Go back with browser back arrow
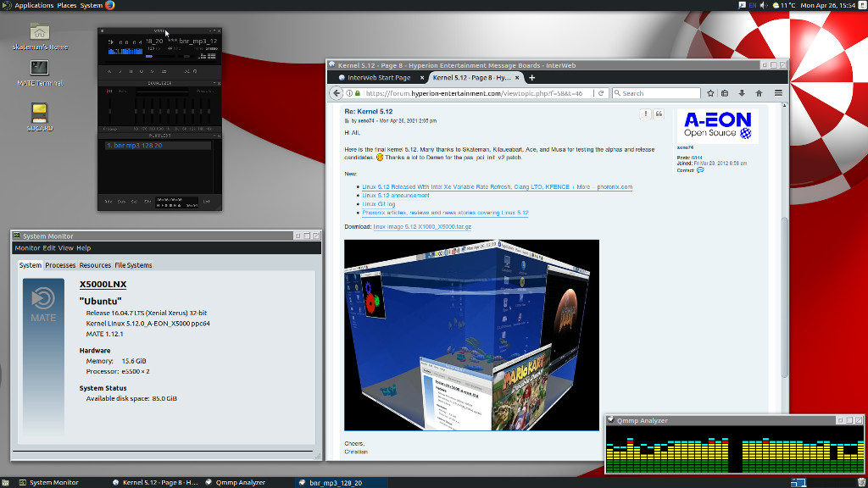This screenshot has width=868, height=488. (x=337, y=93)
